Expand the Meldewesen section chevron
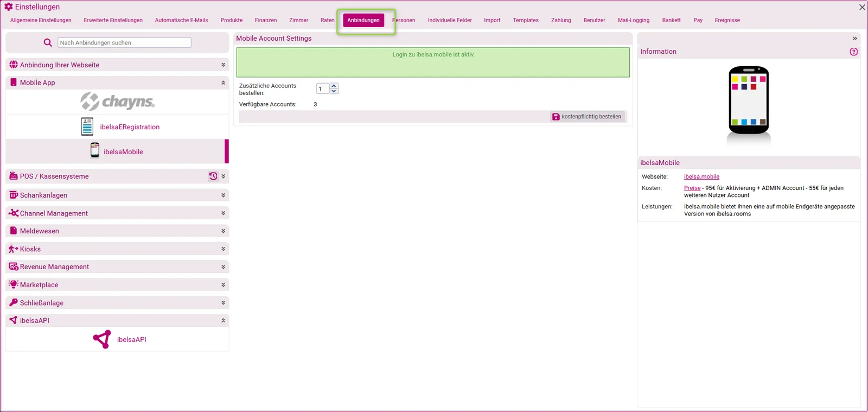 [223, 231]
